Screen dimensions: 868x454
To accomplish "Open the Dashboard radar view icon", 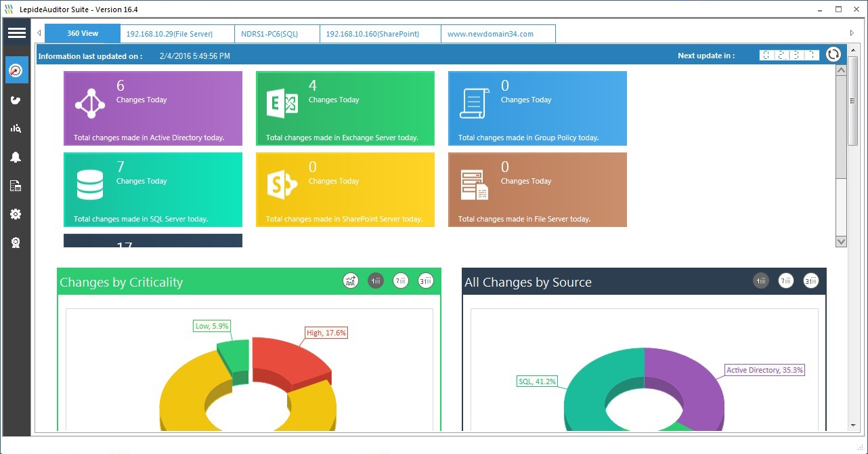I will point(16,70).
